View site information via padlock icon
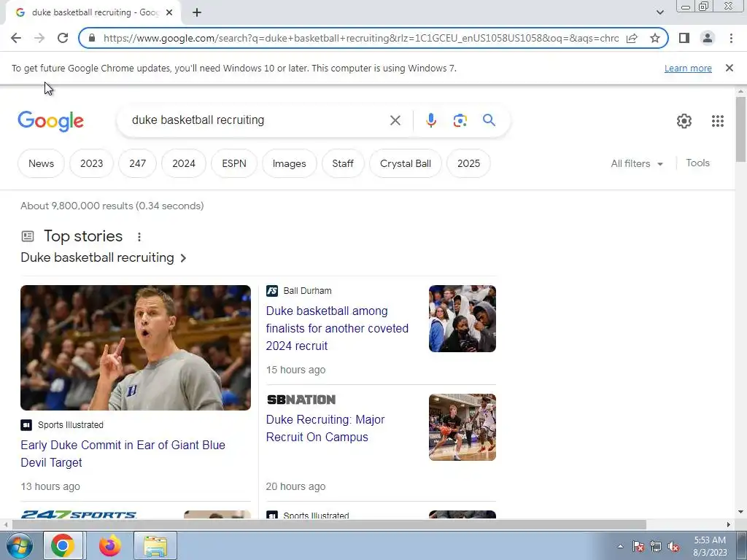This screenshot has height=560, width=747. pyautogui.click(x=92, y=38)
